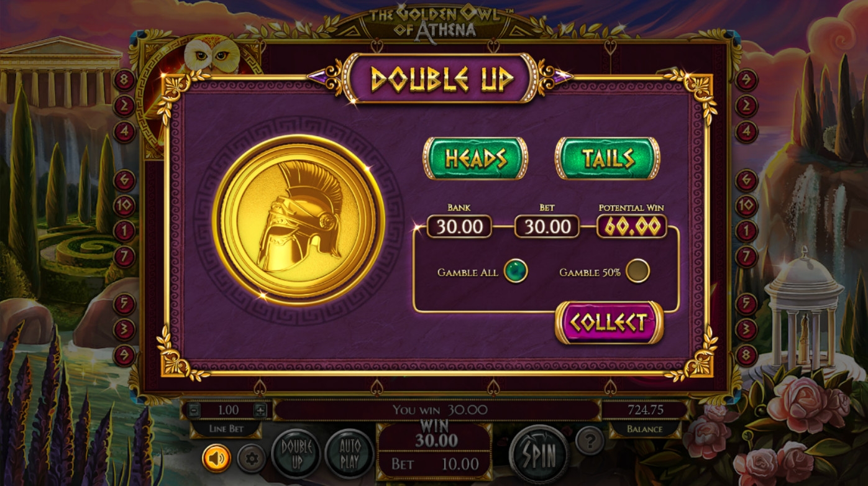This screenshot has height=486, width=868.
Task: Click the Bank amount field
Action: pyautogui.click(x=459, y=227)
